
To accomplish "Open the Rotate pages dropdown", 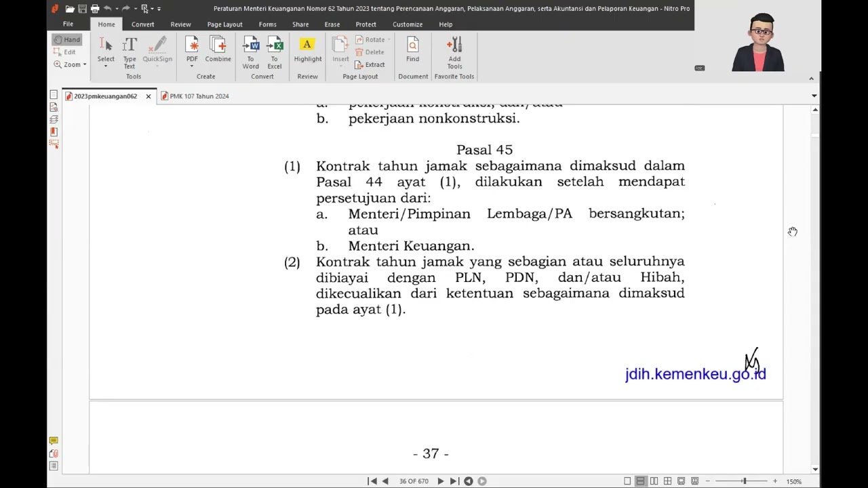I will 373,39.
